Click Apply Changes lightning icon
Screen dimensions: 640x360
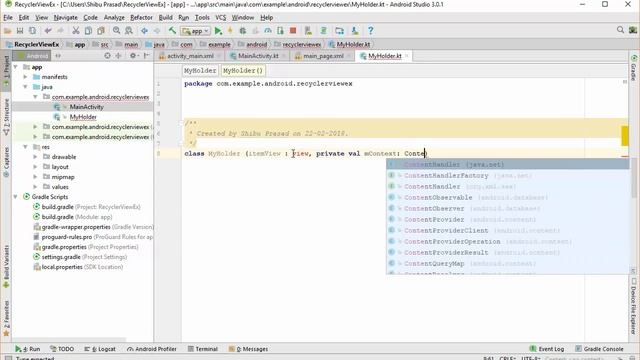click(x=230, y=31)
